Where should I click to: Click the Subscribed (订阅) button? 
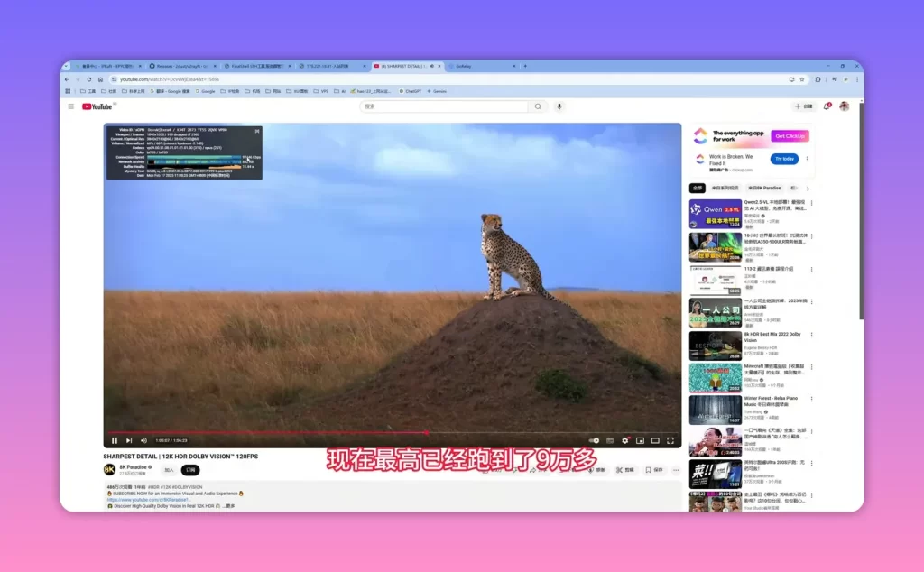click(x=190, y=470)
